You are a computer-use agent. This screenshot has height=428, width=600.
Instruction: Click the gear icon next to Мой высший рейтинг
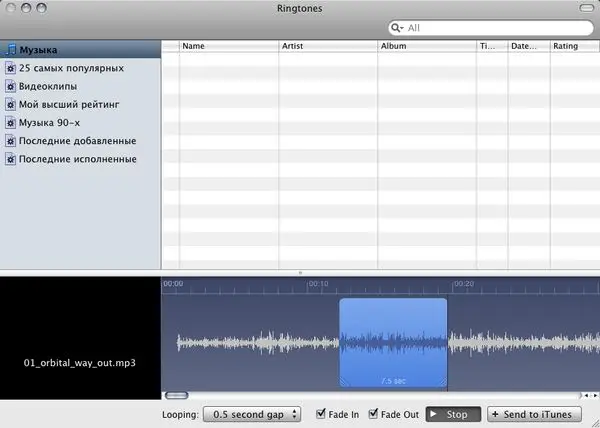click(10, 104)
